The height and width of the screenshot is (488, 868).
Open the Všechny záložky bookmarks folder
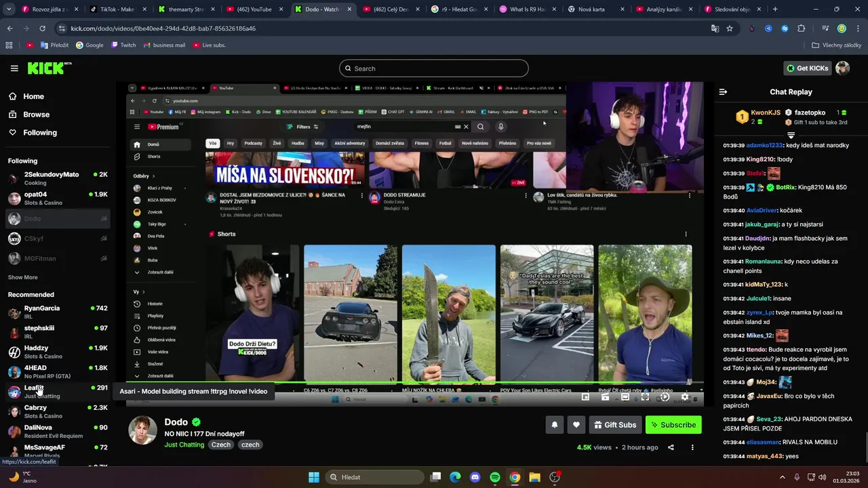[836, 45]
